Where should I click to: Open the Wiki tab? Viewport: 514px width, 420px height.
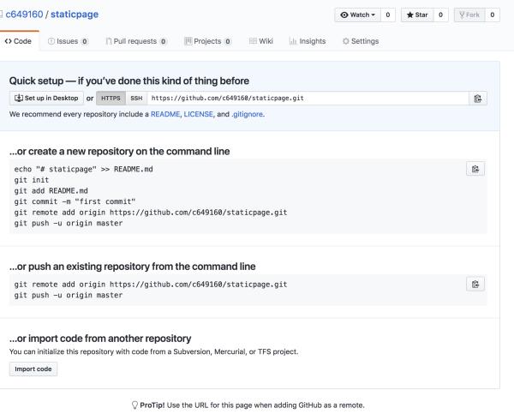(x=261, y=41)
